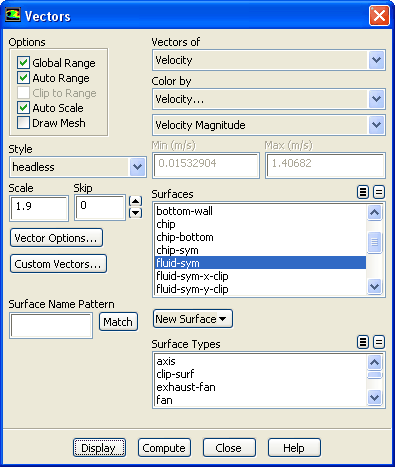
Task: Turn off the Auto Scale option
Action: tap(23, 108)
